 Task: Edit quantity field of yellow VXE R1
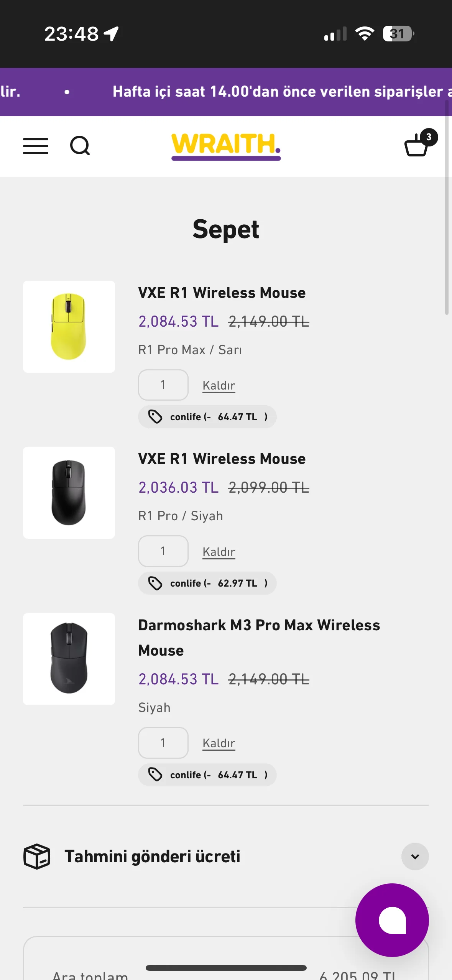163,385
